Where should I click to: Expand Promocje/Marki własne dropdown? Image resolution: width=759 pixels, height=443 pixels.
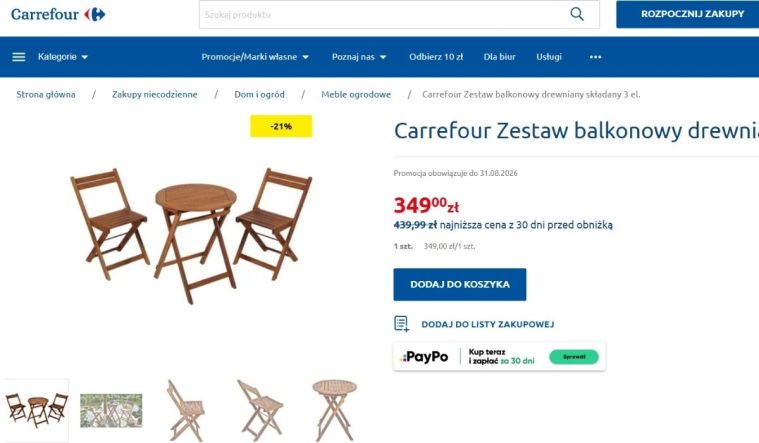pyautogui.click(x=255, y=57)
